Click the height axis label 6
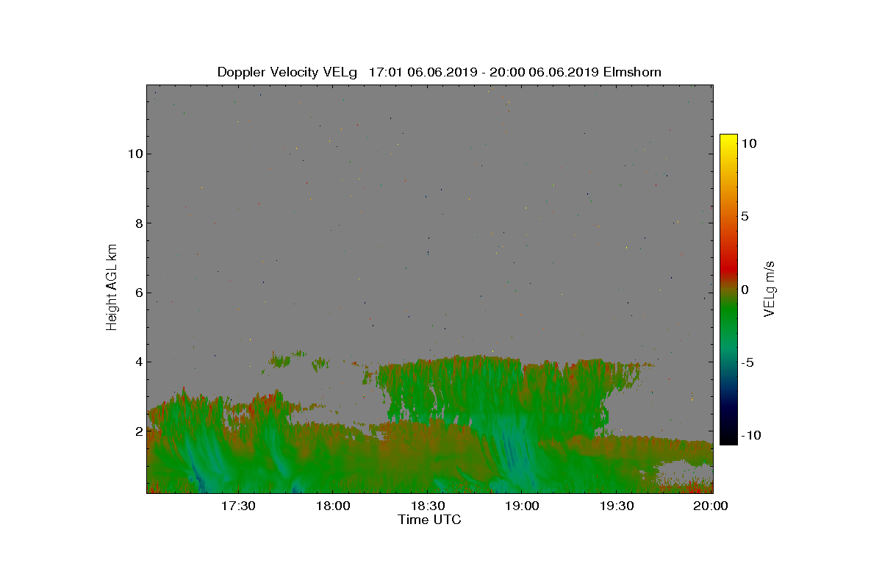Viewport: 882px width, 588px height. coord(138,293)
